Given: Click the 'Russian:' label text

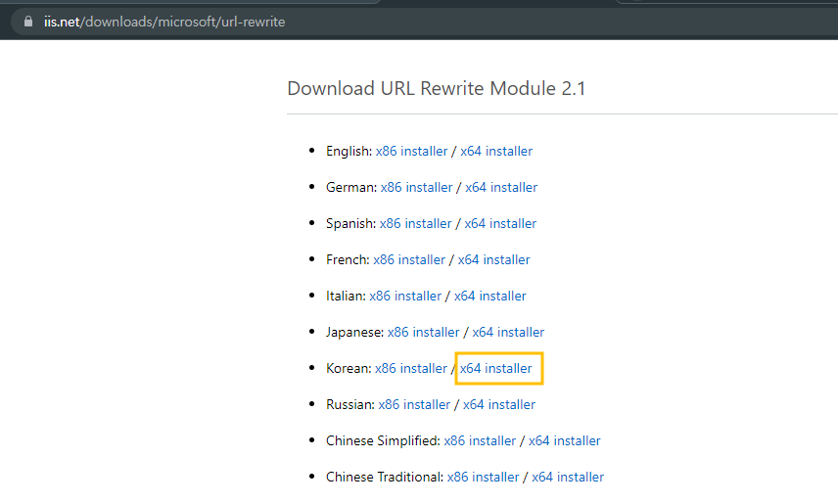Looking at the screenshot, I should point(350,404).
